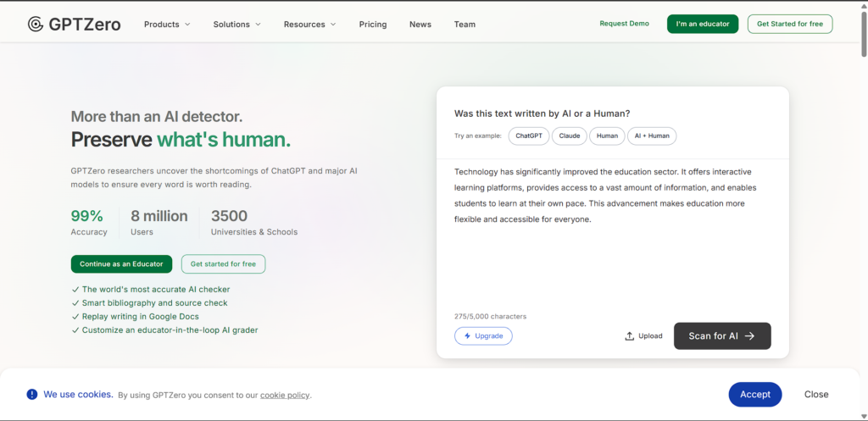Expand the Resources dropdown chevron
The image size is (868, 421).
click(x=333, y=25)
